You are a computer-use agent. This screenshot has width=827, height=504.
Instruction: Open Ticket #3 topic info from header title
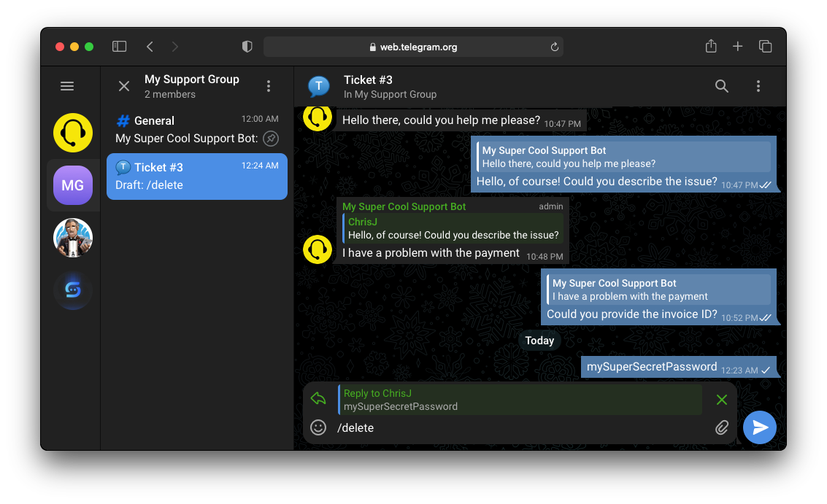368,80
